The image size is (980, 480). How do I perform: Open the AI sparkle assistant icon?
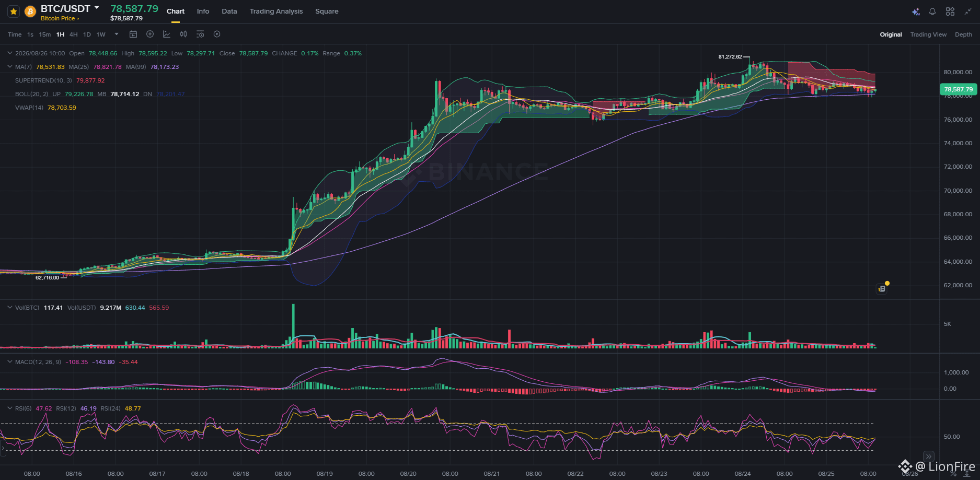click(916, 11)
